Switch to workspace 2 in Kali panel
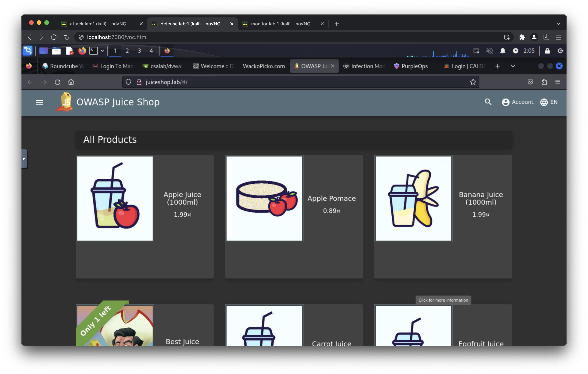Viewport: 588px width, 374px height. tap(127, 51)
